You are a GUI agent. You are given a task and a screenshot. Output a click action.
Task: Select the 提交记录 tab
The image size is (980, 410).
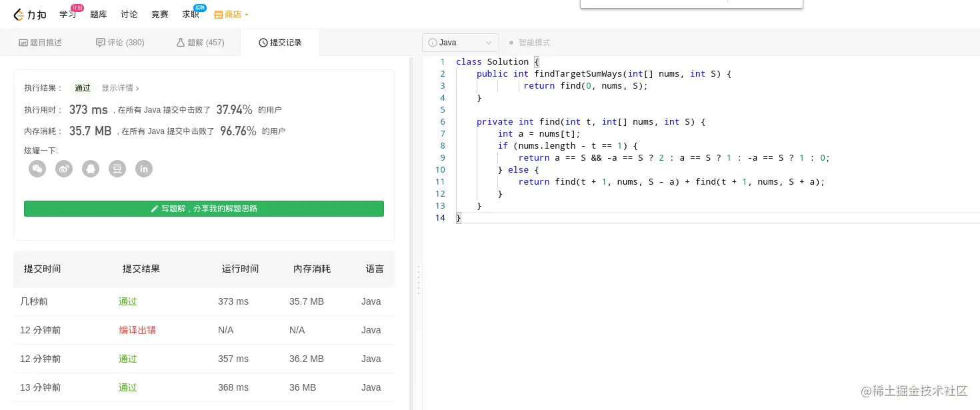click(x=280, y=43)
